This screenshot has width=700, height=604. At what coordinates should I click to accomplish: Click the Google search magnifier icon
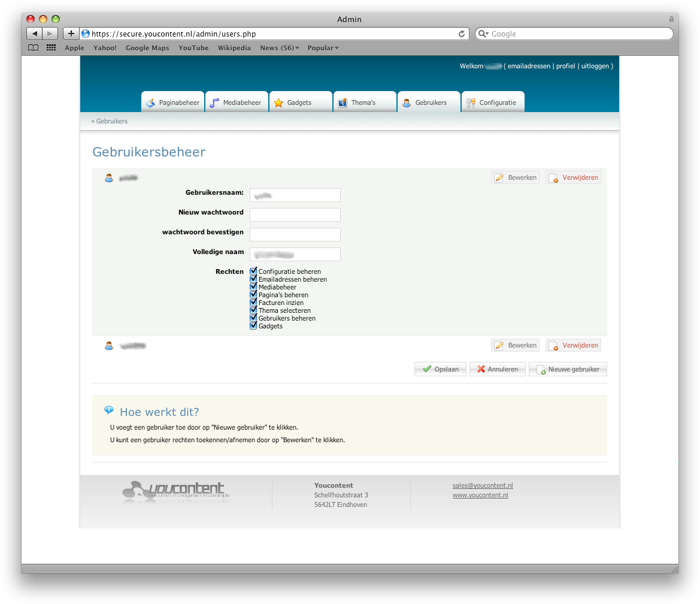[x=484, y=34]
